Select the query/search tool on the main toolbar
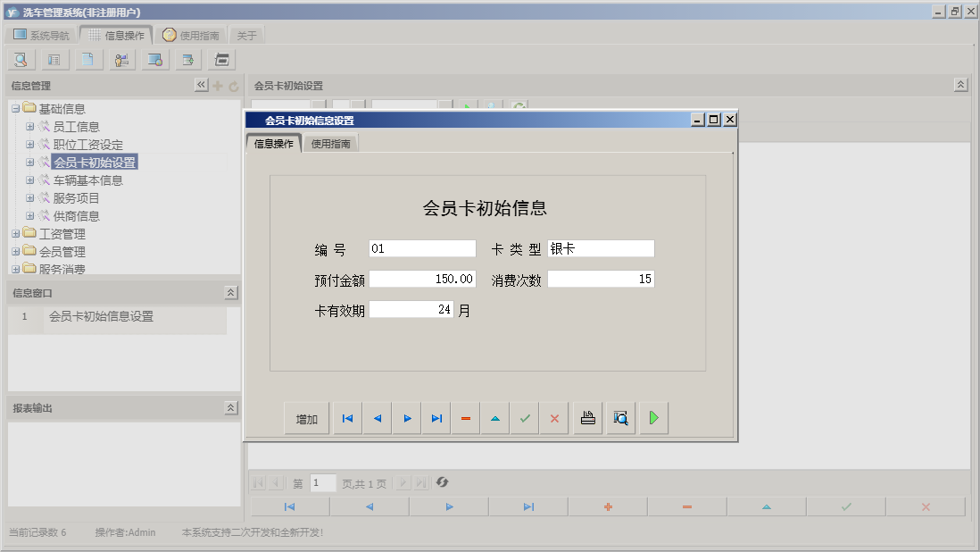Image resolution: width=980 pixels, height=552 pixels. [x=20, y=59]
